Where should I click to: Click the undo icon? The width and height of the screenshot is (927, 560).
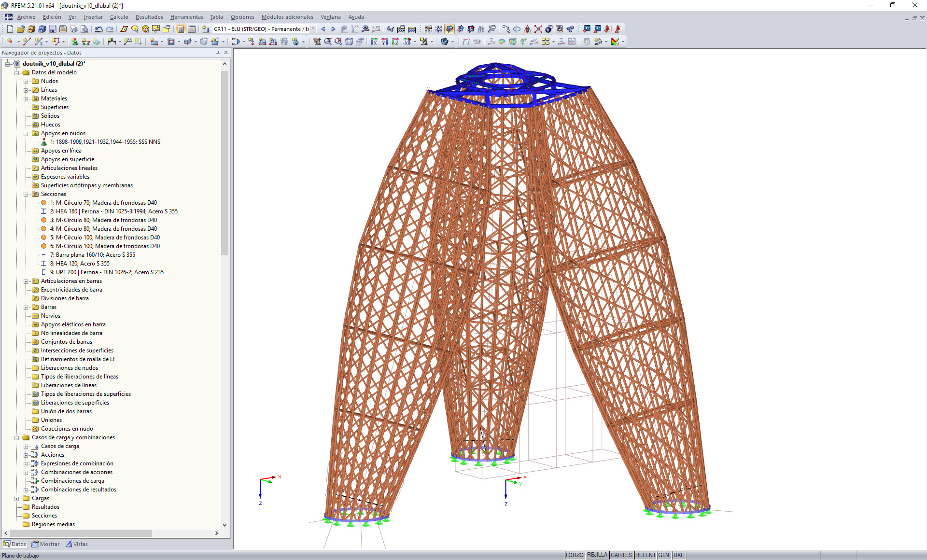(99, 29)
